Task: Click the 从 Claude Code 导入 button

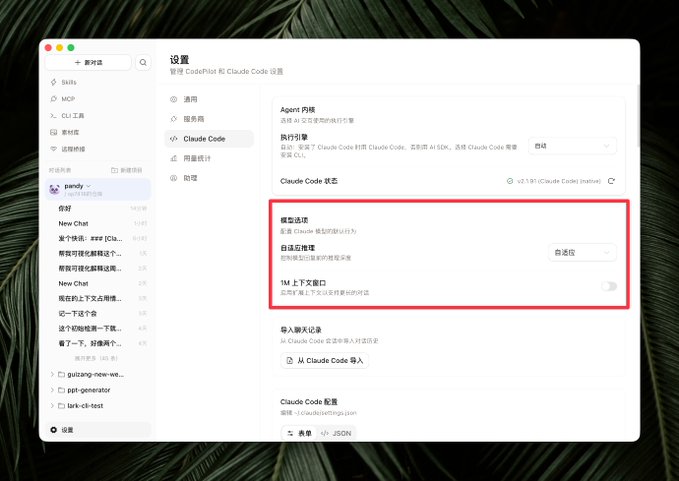Action: 325,361
